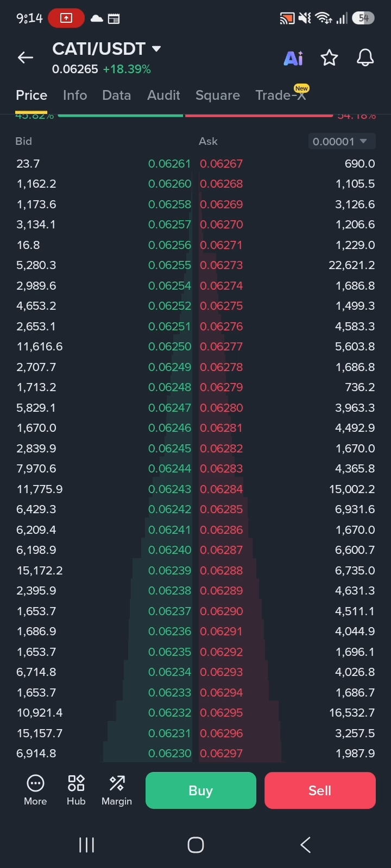Screen dimensions: 391x868
Task: Tap the screen recording indicator in status bar
Action: pyautogui.click(x=66, y=18)
